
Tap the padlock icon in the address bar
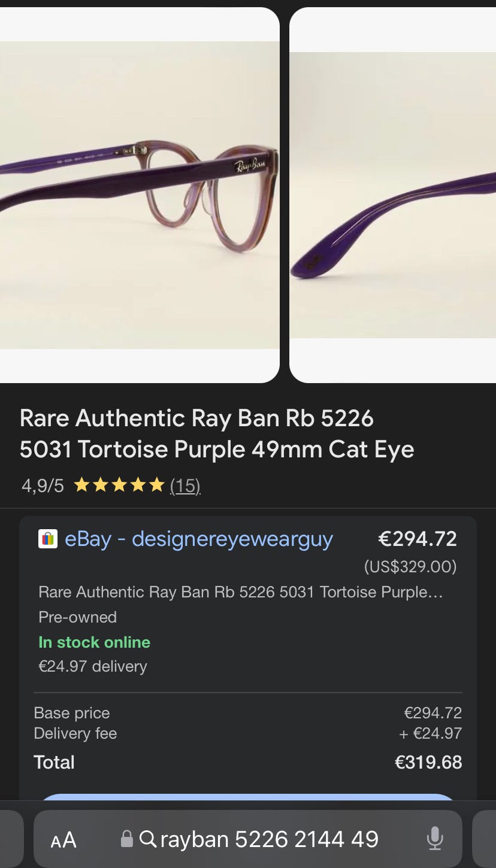[x=126, y=838]
